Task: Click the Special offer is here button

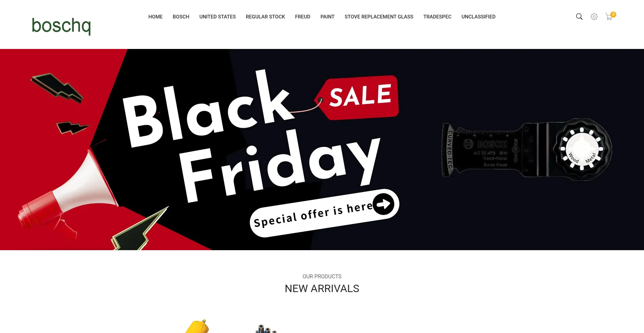Action: (324, 213)
